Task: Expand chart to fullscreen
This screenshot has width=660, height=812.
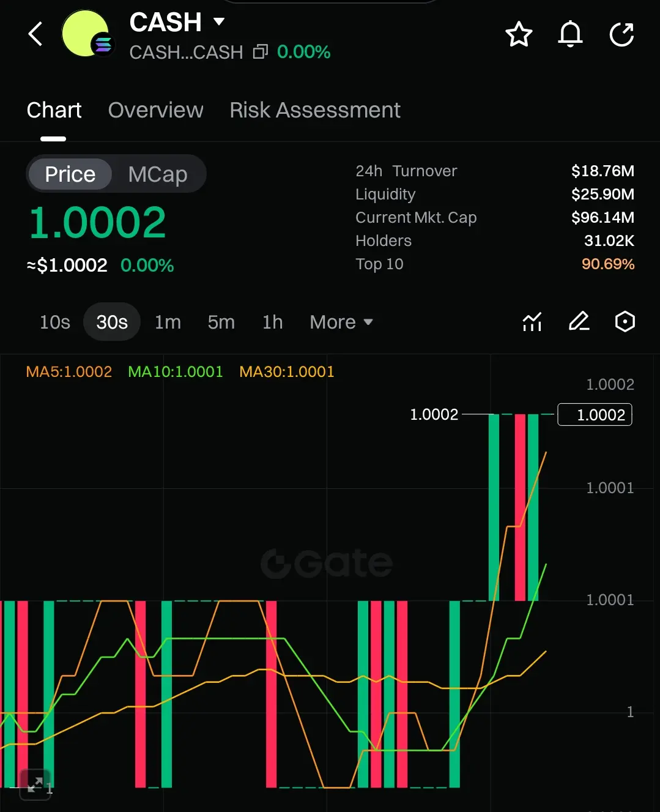Action: pos(35,784)
